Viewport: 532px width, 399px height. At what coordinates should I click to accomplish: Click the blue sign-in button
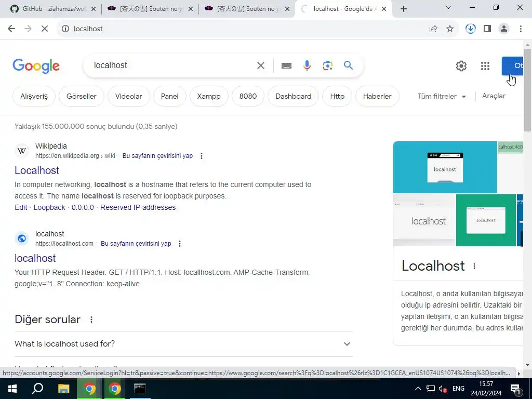[x=513, y=66]
